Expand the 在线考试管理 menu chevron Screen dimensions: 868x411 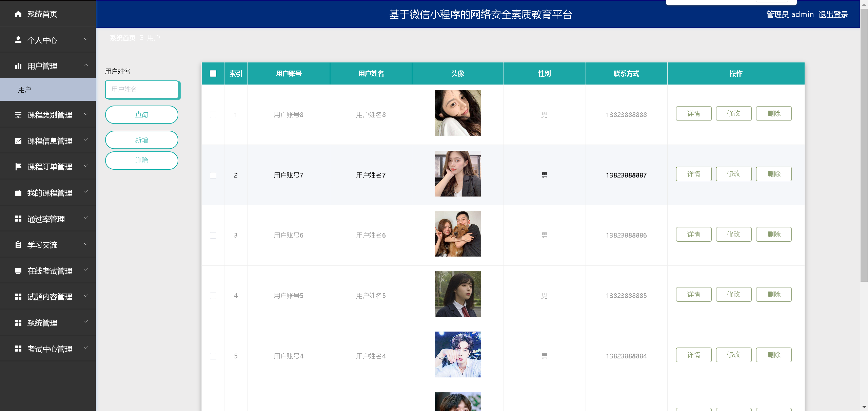click(86, 270)
